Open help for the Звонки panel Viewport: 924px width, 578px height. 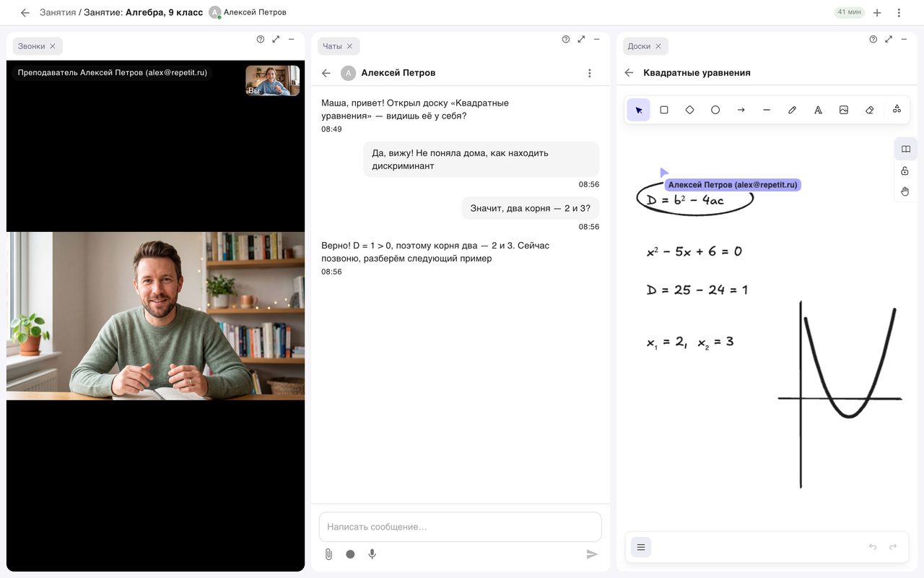tap(261, 39)
